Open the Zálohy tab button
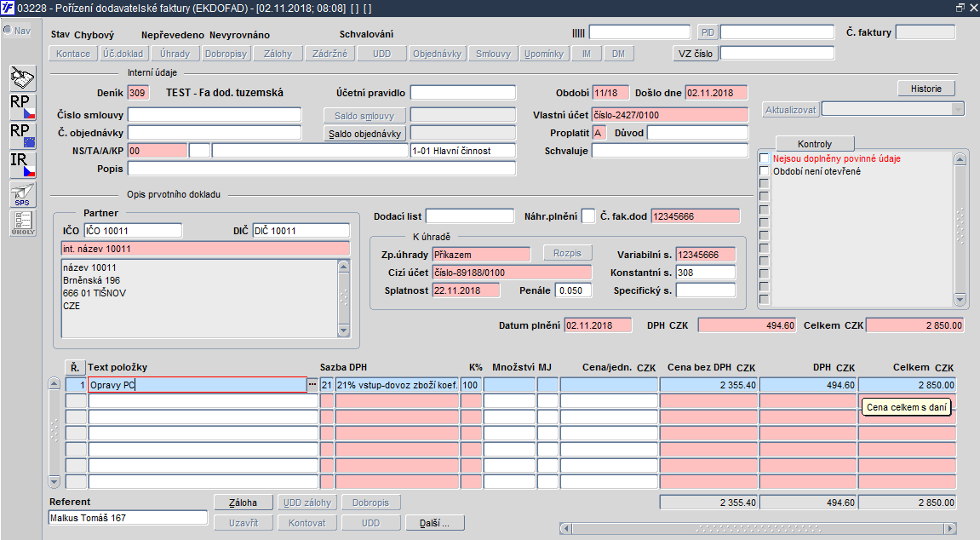This screenshot has height=540, width=980. click(x=278, y=54)
